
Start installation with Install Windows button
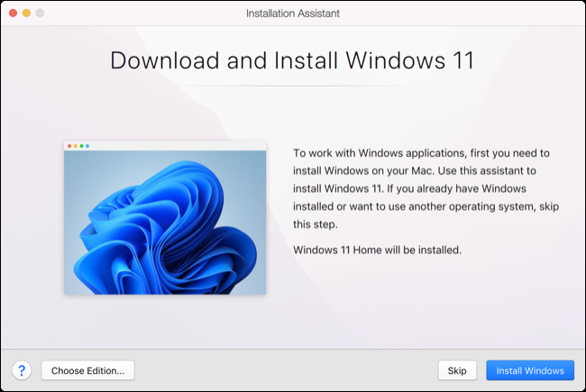pyautogui.click(x=530, y=370)
